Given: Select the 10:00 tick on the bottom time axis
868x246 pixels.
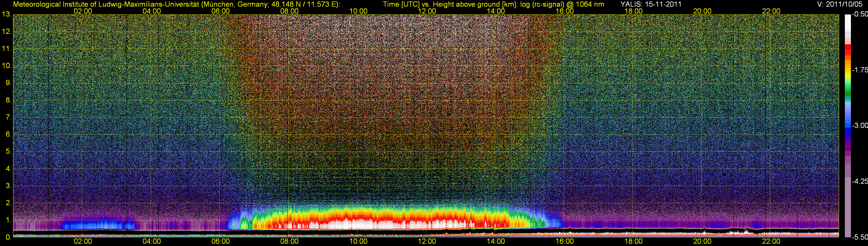Looking at the screenshot, I should point(358,241).
